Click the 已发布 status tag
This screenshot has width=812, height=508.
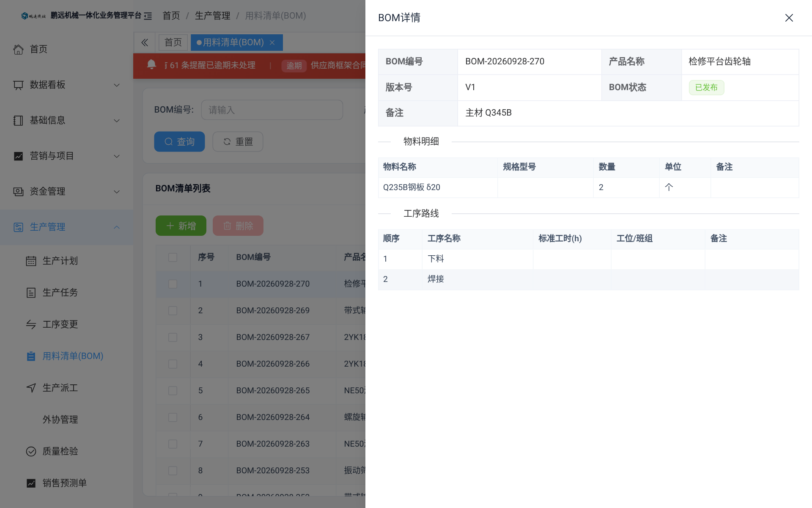(706, 87)
